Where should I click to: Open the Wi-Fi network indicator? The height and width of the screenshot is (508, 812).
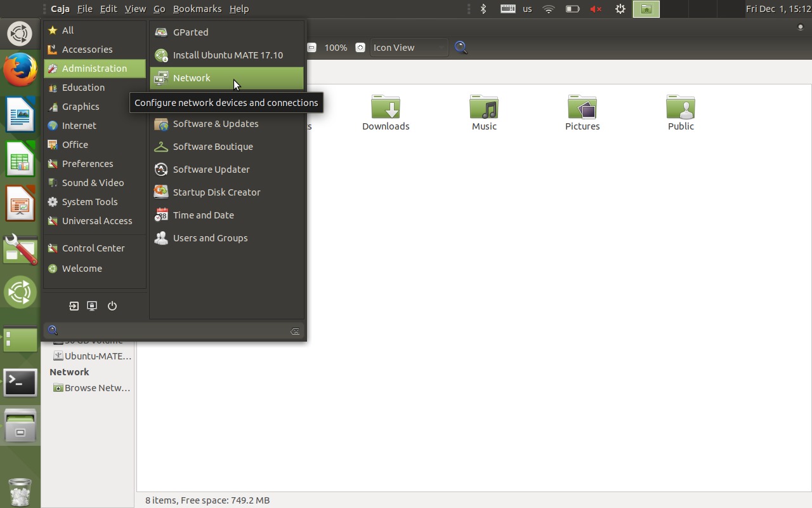(x=549, y=9)
